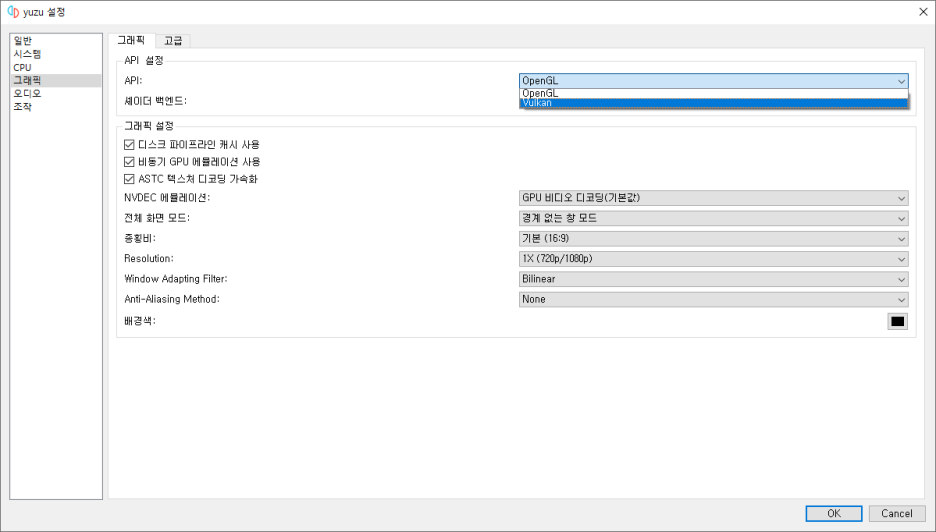
Task: Click the Window Adapting Filter label
Action: (176, 279)
